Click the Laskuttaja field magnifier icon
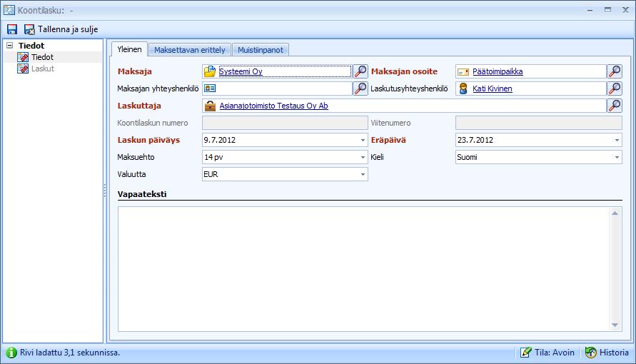This screenshot has height=364, width=636. pos(615,106)
